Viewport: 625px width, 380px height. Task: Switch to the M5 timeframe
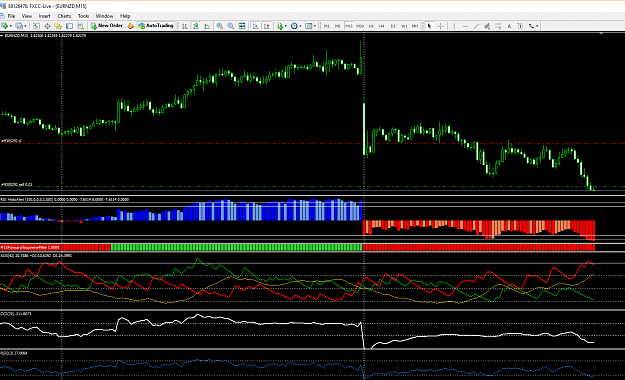coord(338,26)
